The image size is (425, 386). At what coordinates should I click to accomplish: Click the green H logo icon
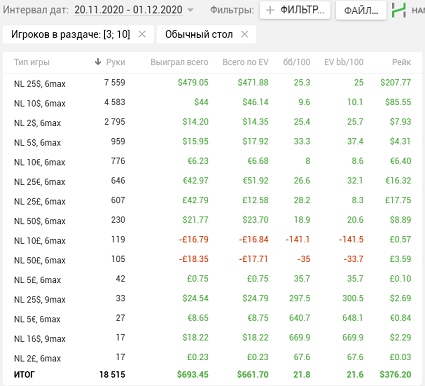tap(399, 10)
